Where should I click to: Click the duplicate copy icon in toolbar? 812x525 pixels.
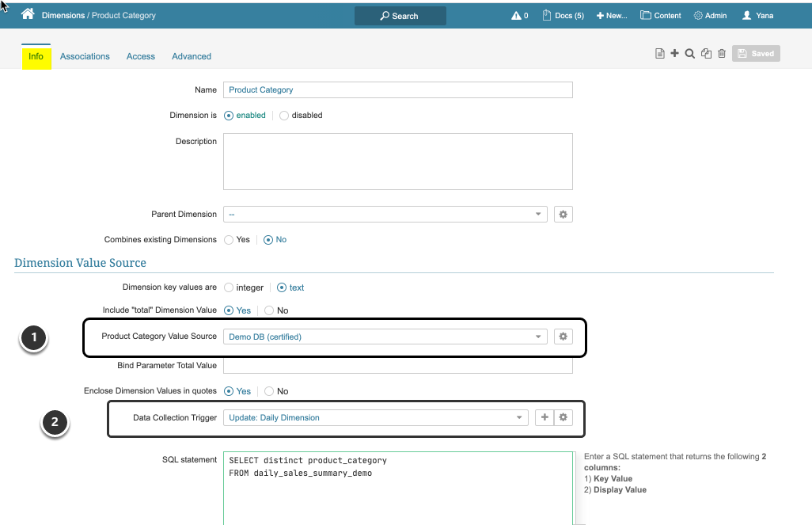[706, 54]
